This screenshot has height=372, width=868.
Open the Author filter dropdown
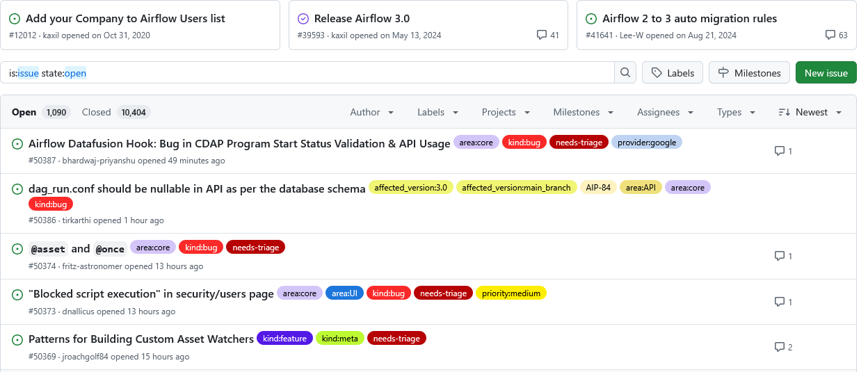pyautogui.click(x=372, y=112)
